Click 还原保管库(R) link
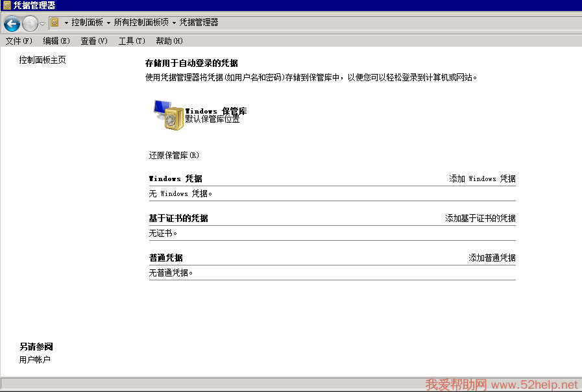The height and width of the screenshot is (392, 582). [174, 155]
